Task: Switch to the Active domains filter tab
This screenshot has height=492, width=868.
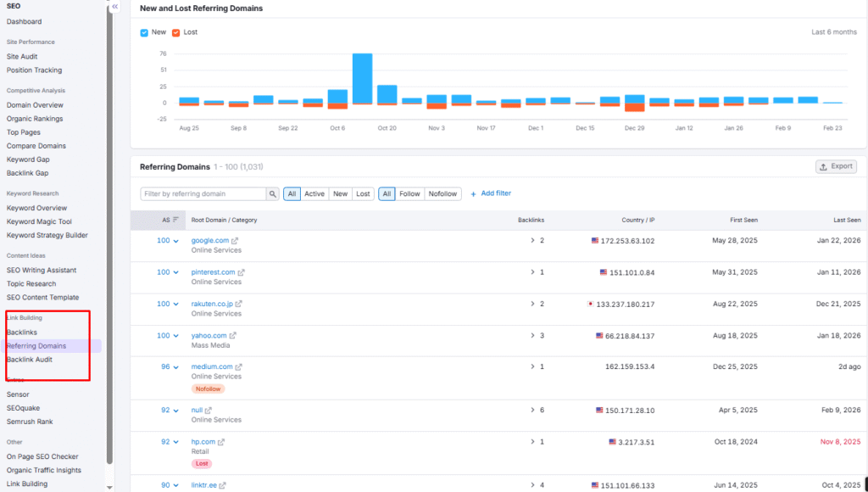Action: point(314,194)
